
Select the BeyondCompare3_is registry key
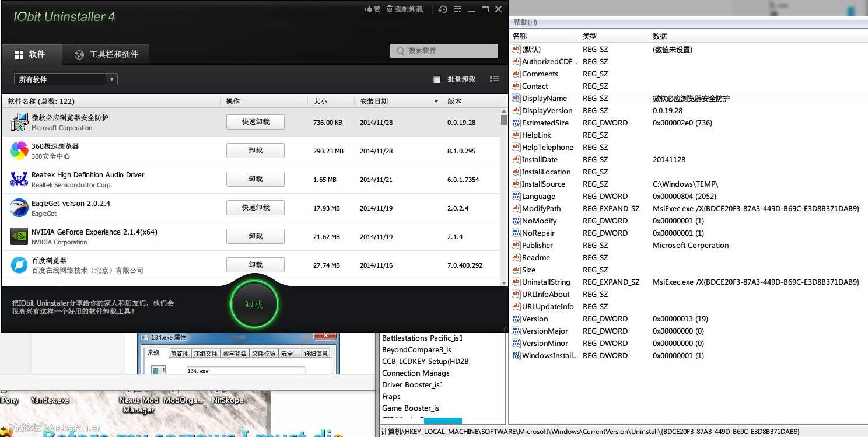tap(416, 350)
